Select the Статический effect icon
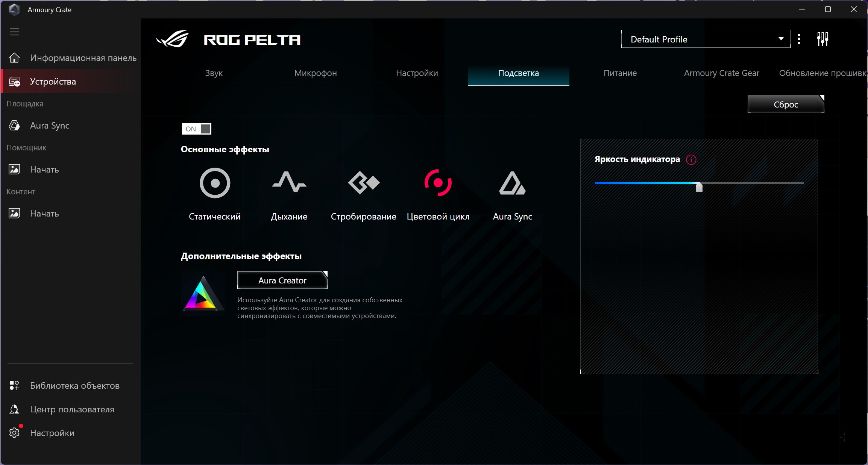Image resolution: width=868 pixels, height=465 pixels. click(x=215, y=183)
